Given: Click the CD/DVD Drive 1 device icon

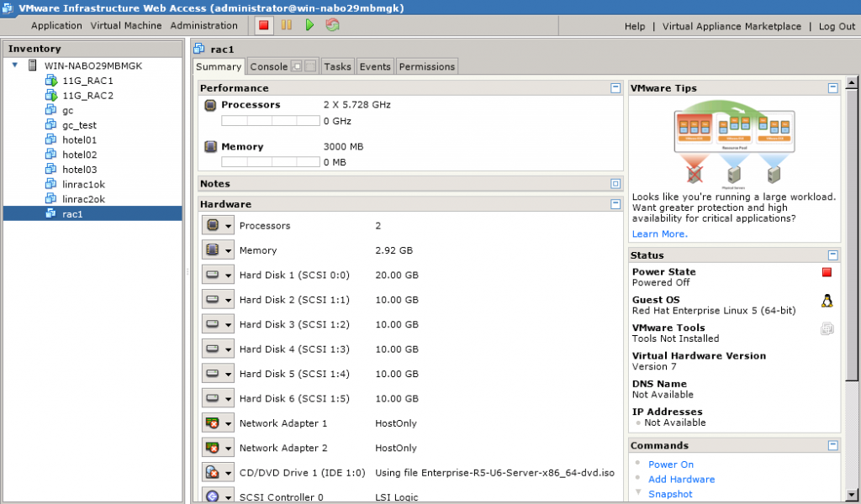Looking at the screenshot, I should pos(213,472).
